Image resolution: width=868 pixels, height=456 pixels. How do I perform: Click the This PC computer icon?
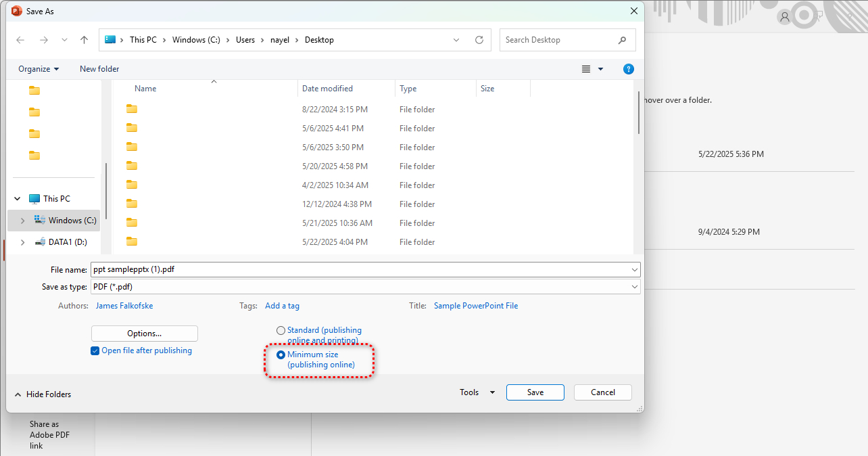click(x=34, y=199)
